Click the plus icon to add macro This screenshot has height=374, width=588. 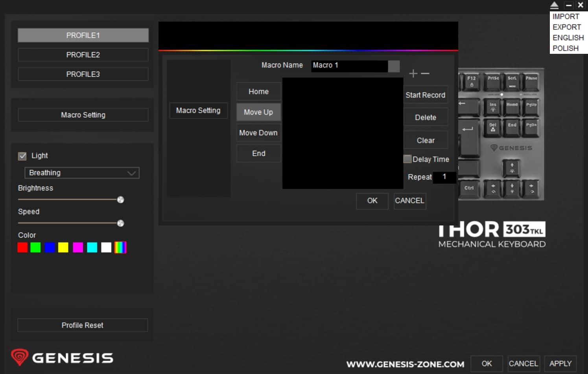click(413, 73)
